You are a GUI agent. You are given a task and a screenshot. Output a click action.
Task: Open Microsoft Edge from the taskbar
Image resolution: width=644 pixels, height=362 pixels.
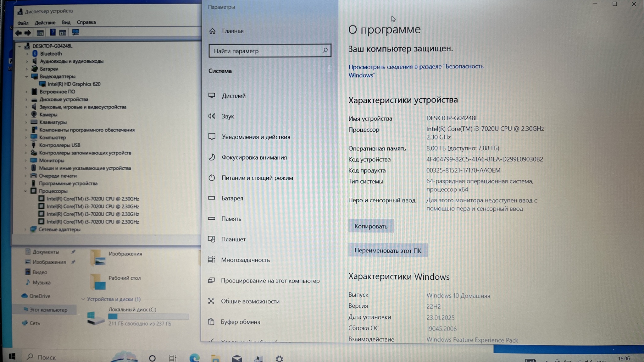[x=194, y=358]
